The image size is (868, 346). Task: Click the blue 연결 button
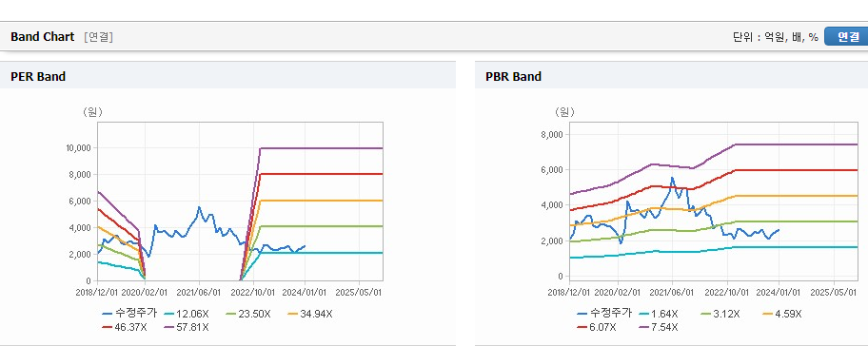pyautogui.click(x=847, y=36)
